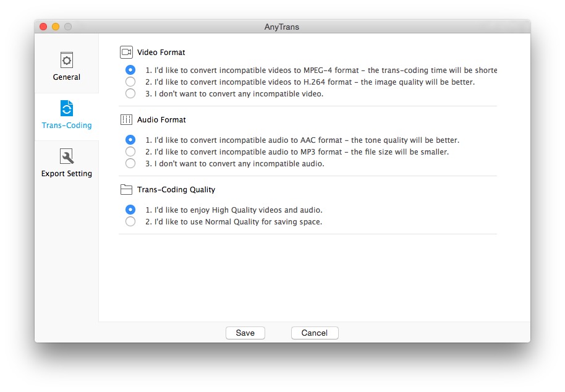Click the Video Format camera icon
The image size is (565, 392).
pos(127,53)
